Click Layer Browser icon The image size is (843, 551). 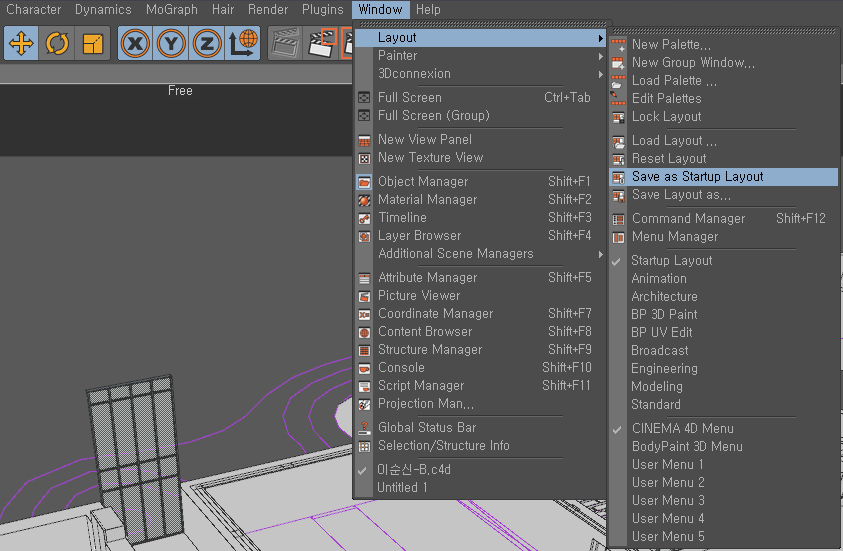[364, 236]
